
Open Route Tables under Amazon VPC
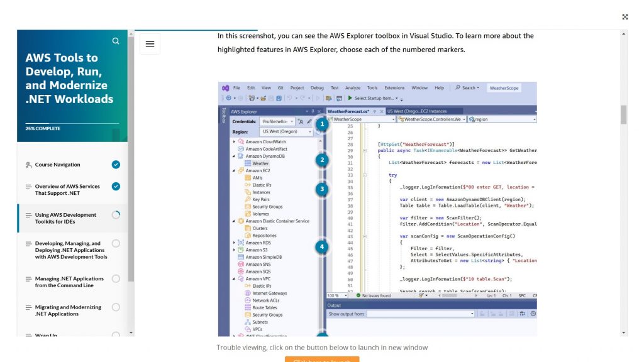pos(264,307)
